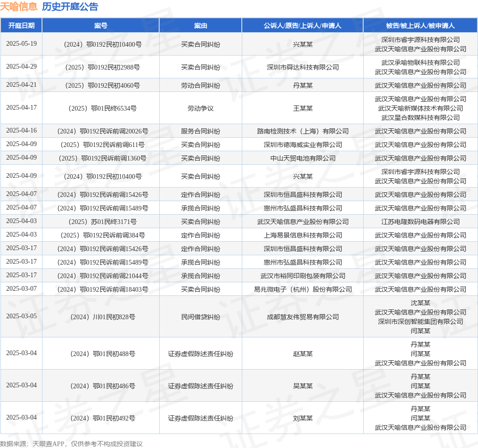
Task: Click the 劳动争议 cause cell
Action: click(201, 108)
